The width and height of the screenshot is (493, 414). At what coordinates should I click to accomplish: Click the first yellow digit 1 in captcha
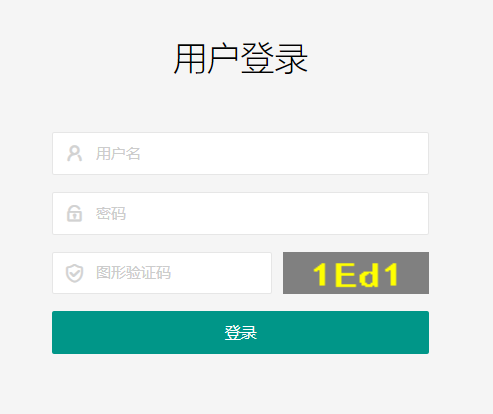coord(321,275)
